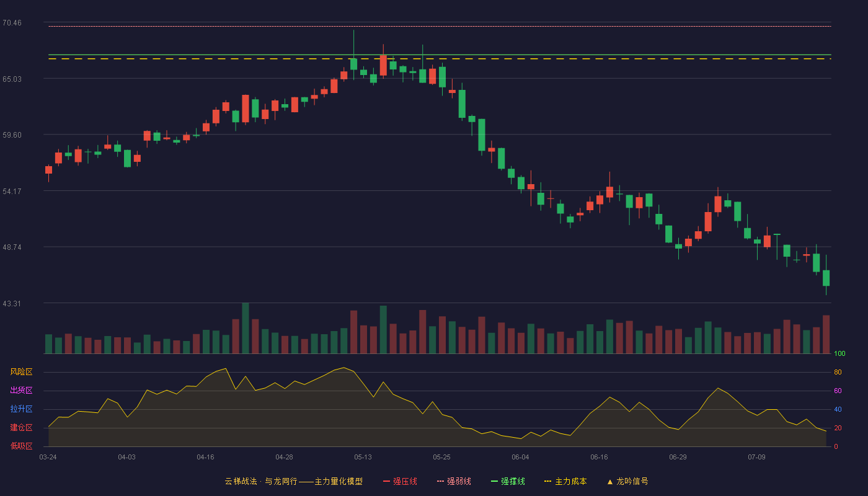This screenshot has width=868, height=496.
Task: Click the 建仓区 zone label
Action: [21, 428]
